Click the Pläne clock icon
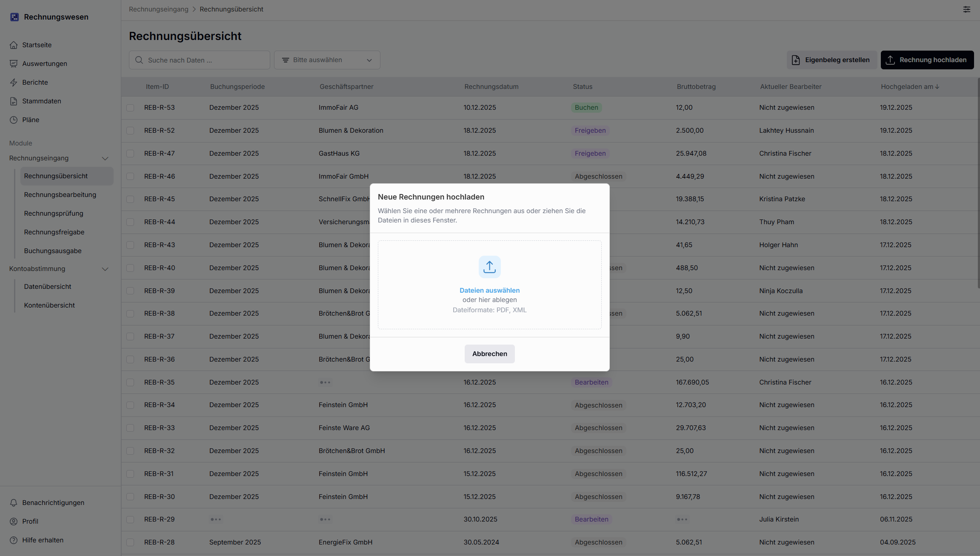The width and height of the screenshot is (980, 556). [x=14, y=120]
